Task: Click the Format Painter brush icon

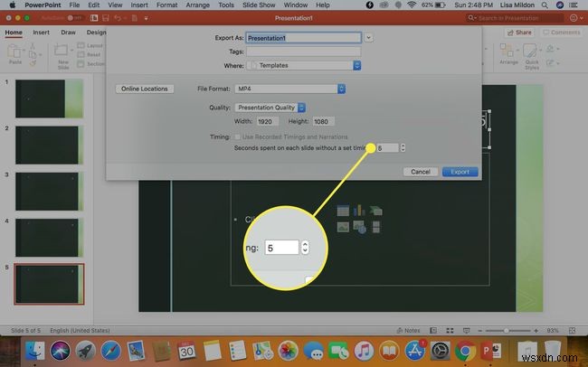Action: (33, 63)
